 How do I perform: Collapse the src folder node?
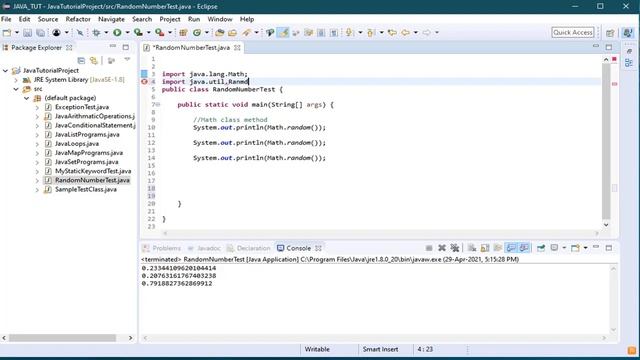point(16,89)
